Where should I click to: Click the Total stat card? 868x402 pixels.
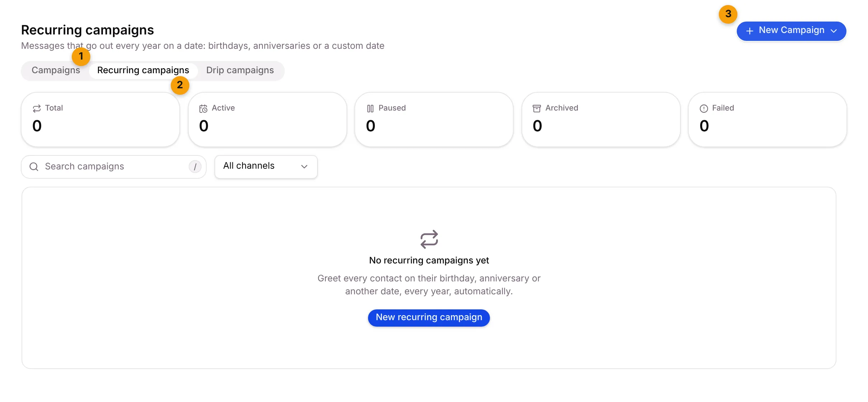click(100, 120)
